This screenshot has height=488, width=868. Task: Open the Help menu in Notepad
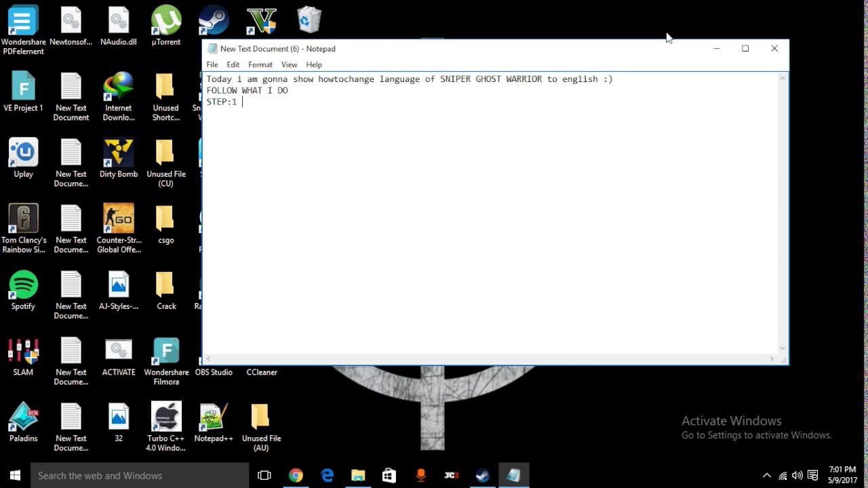(x=314, y=64)
